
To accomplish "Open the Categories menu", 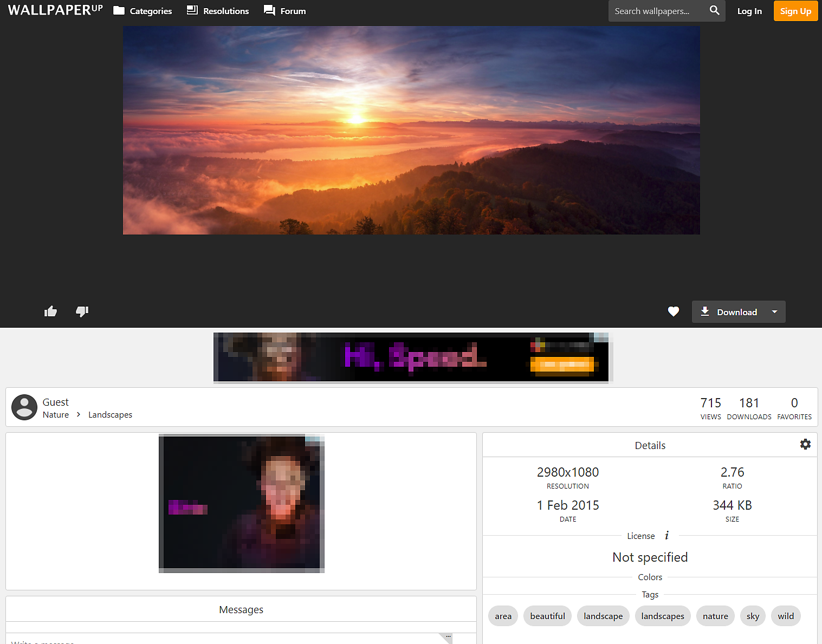I will 143,11.
